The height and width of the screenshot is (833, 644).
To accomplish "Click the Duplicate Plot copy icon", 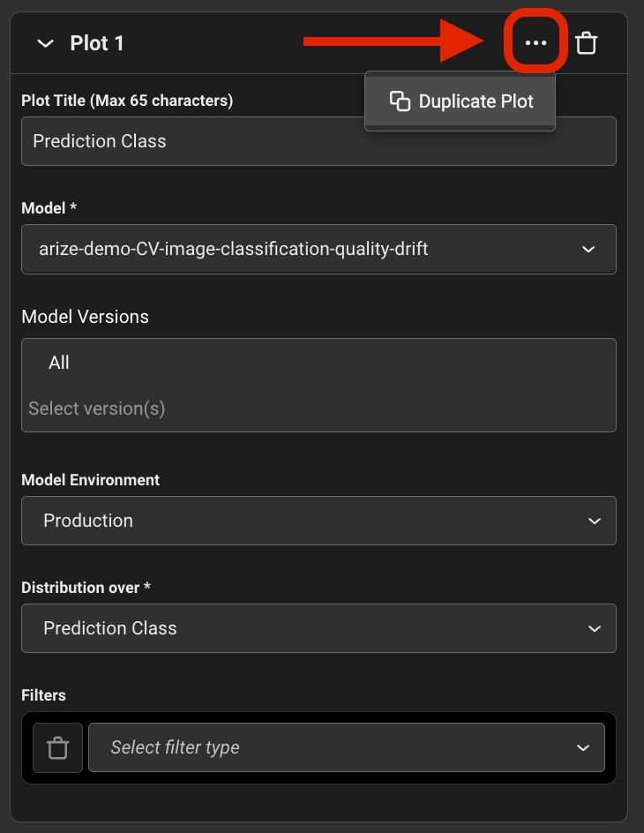I will coord(400,101).
